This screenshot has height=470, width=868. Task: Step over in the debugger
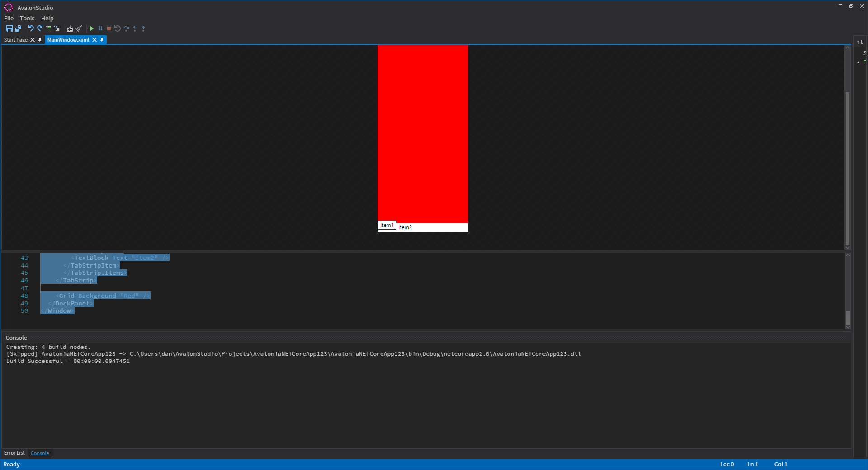126,28
